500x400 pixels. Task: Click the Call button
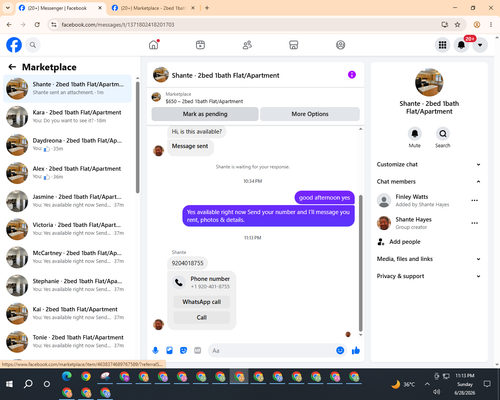(202, 317)
